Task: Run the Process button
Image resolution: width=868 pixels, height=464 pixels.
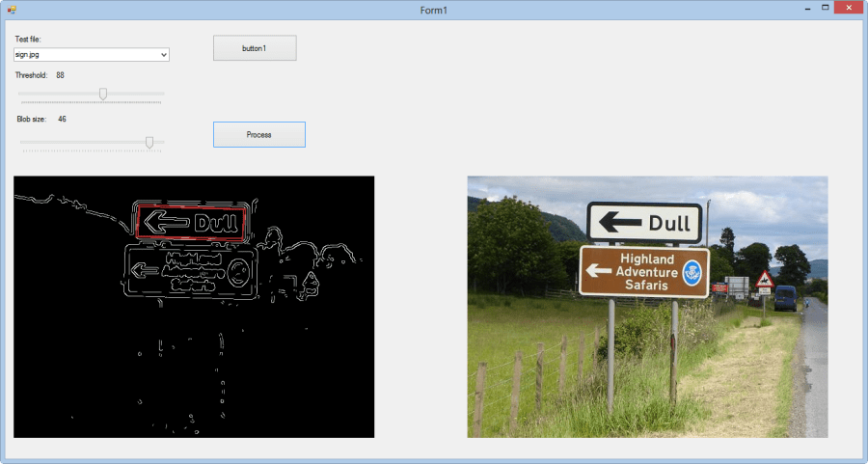Action: tap(258, 135)
